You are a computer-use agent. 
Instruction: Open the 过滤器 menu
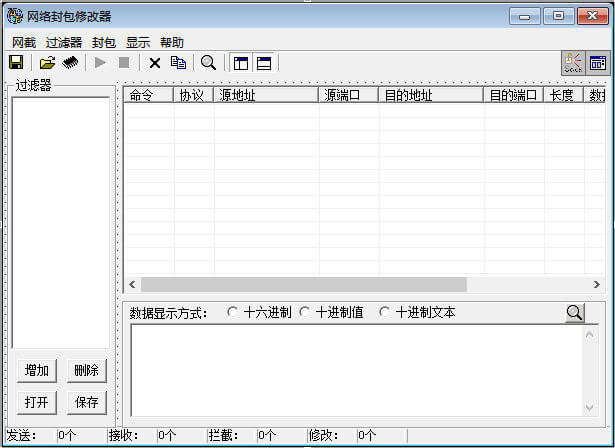63,43
